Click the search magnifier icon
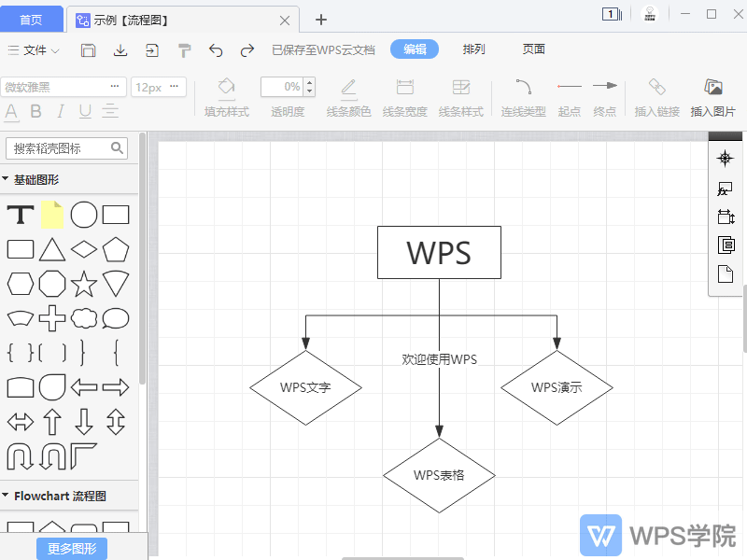Image resolution: width=747 pixels, height=560 pixels. [117, 148]
